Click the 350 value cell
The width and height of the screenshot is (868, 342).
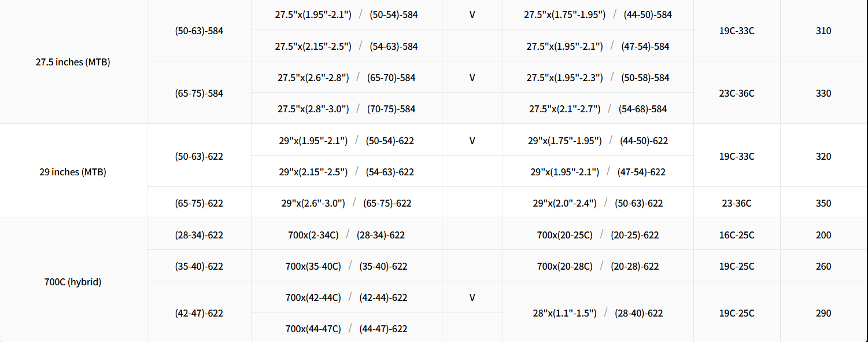[x=823, y=203]
